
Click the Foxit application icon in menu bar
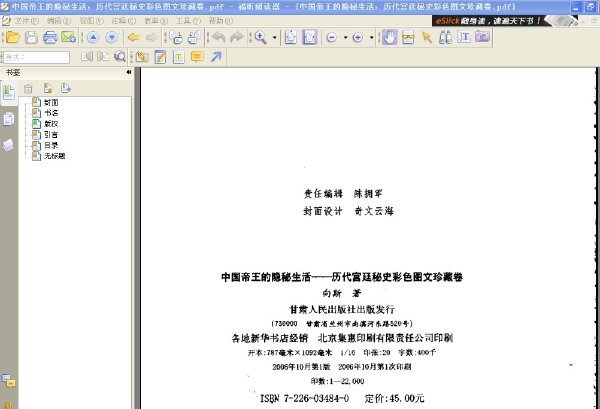click(x=6, y=21)
